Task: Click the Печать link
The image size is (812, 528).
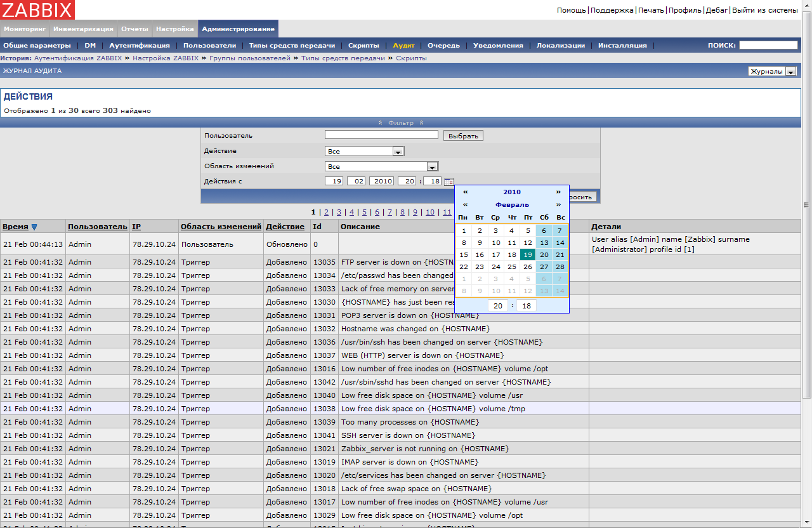Action: [x=651, y=10]
